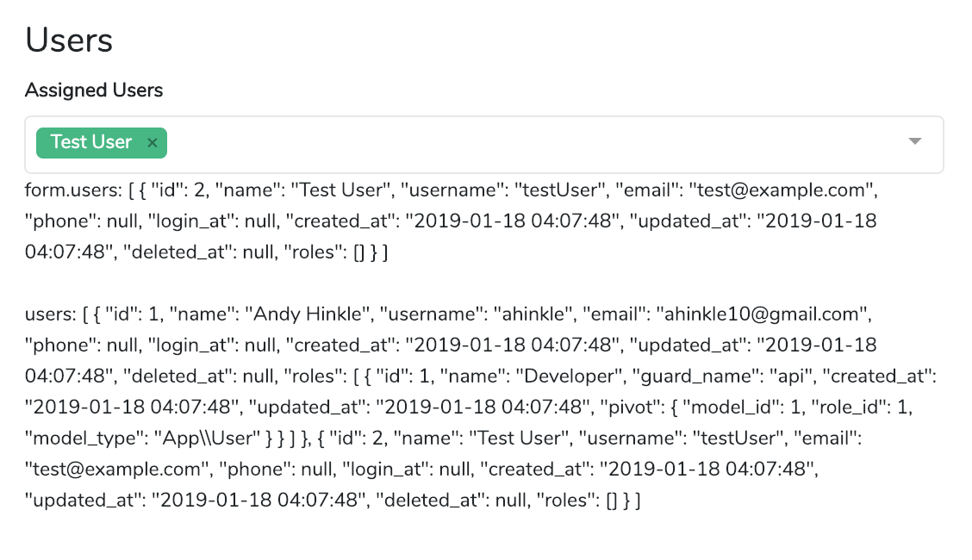Select the green Test User chip

pos(90,142)
